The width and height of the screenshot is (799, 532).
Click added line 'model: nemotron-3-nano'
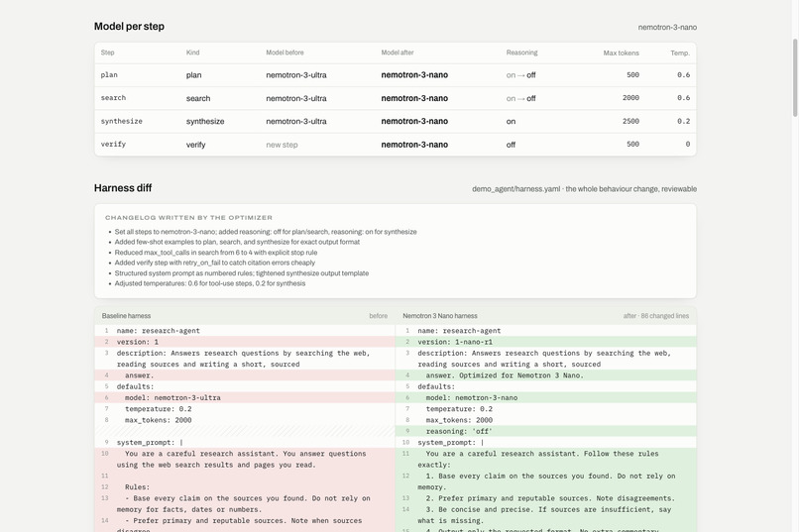pyautogui.click(x=546, y=397)
